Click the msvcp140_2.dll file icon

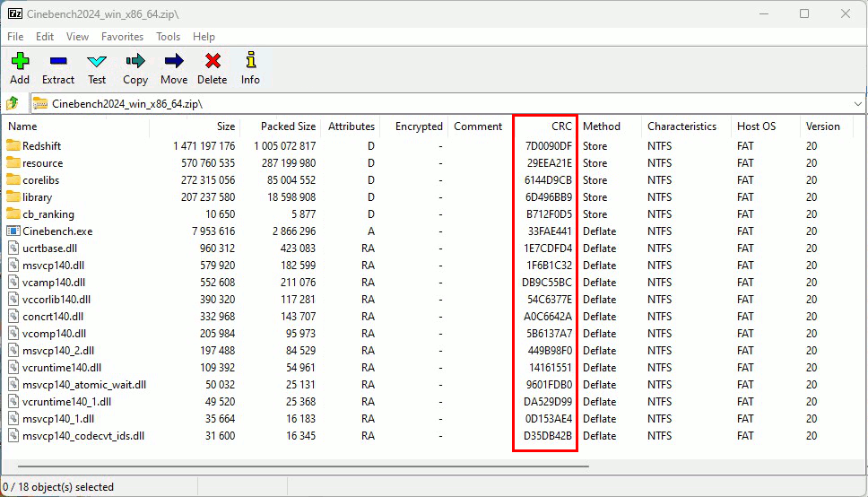click(x=13, y=351)
